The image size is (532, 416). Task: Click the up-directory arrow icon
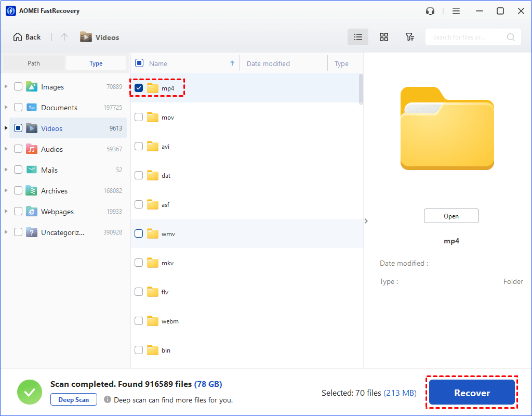click(64, 37)
